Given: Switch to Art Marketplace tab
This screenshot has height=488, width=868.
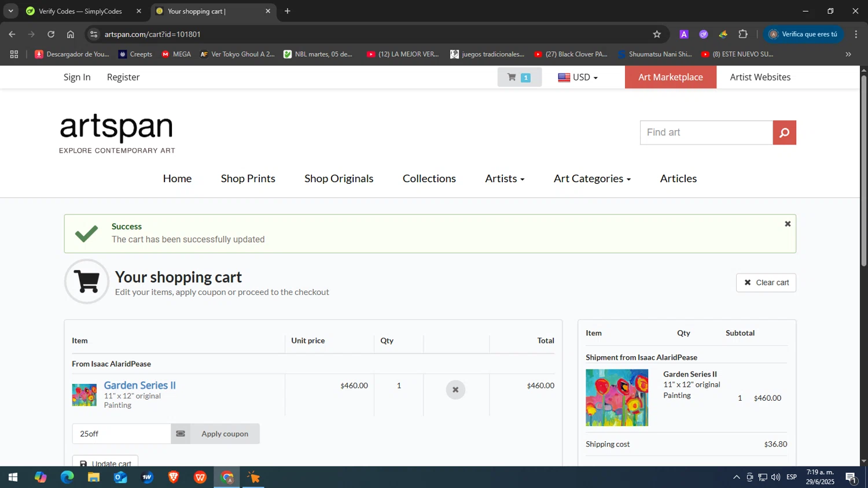Looking at the screenshot, I should tap(671, 77).
